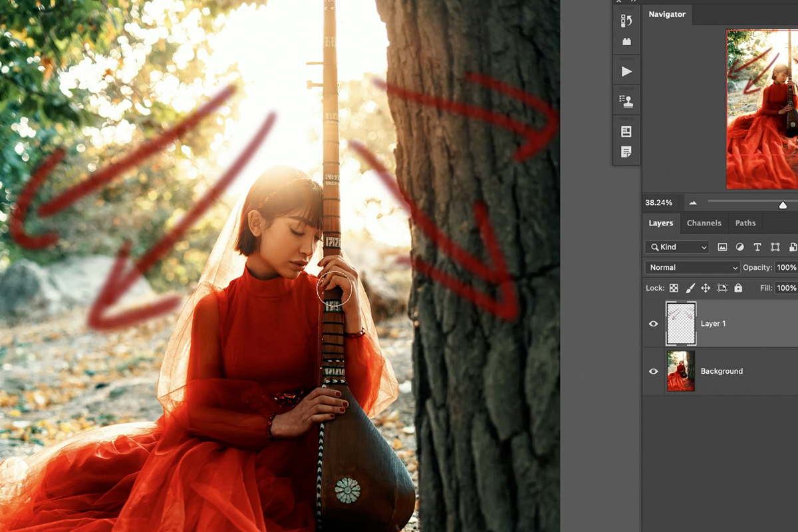Select the Layer 1 thumbnail
The image size is (798, 532).
[681, 323]
